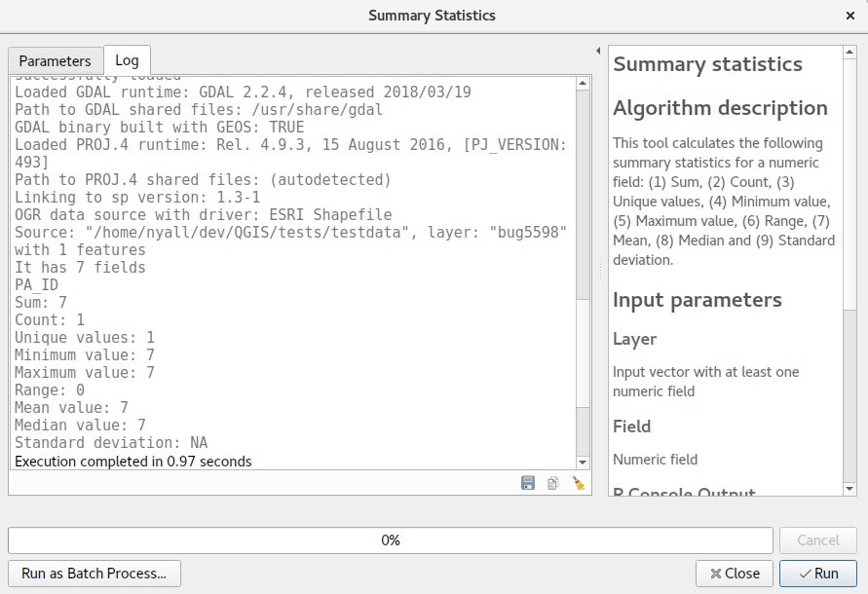Click 'Input vector with at least one' text

pos(706,372)
